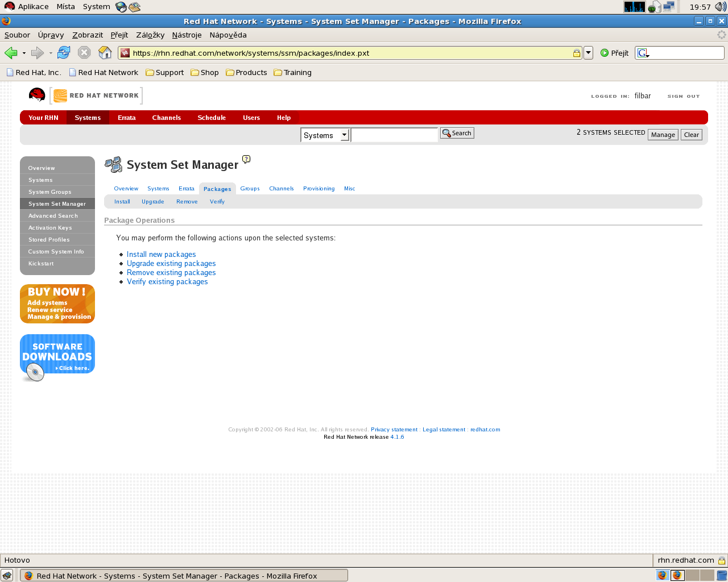Open the Aplikace red hat menu icon
The width and height of the screenshot is (728, 582).
coord(10,6)
